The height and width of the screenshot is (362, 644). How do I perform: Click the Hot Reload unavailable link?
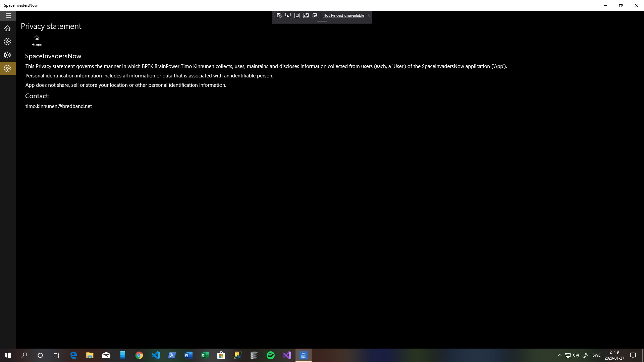point(343,15)
